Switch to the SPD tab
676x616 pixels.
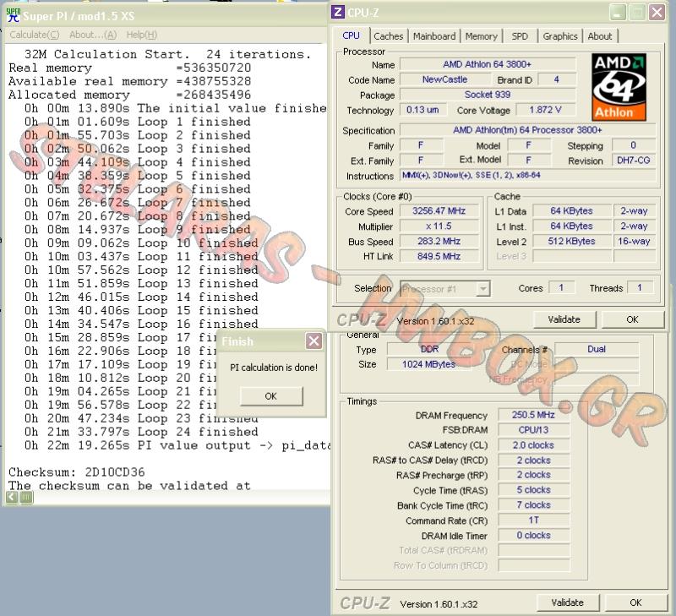tap(520, 36)
